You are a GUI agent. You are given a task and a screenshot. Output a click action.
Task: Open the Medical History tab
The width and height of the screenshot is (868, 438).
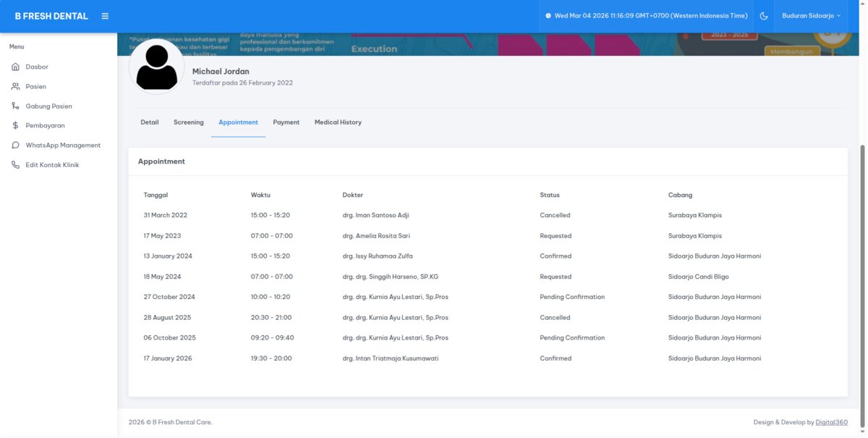[x=338, y=122]
